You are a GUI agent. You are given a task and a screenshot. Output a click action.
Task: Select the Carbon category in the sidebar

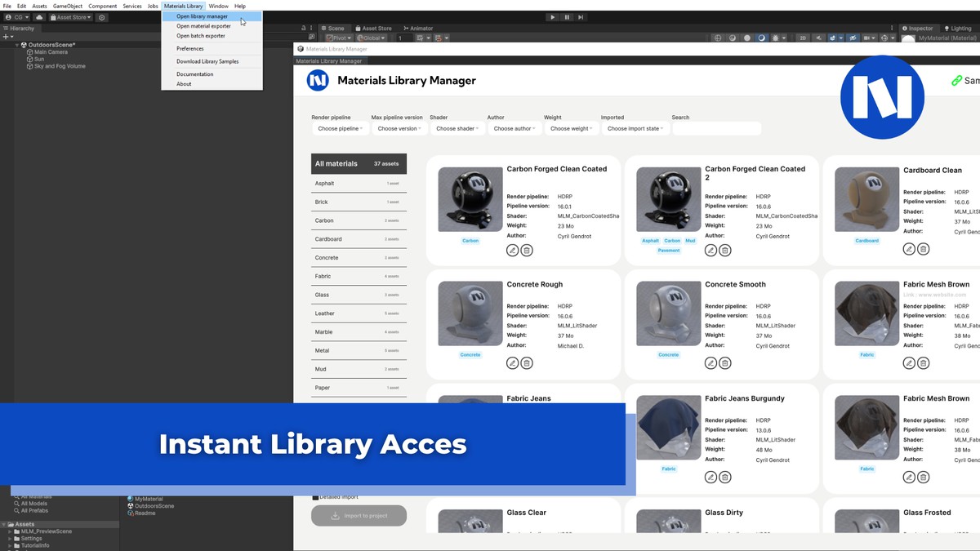pos(359,220)
